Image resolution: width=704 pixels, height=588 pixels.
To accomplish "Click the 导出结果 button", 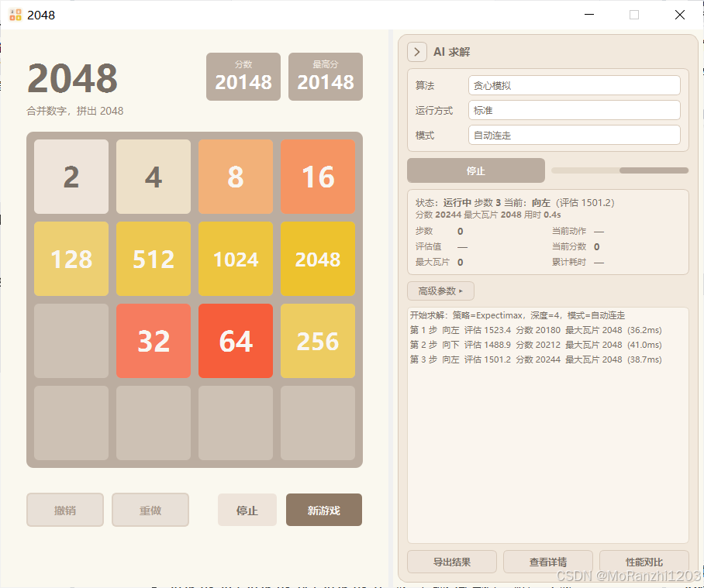I will pos(452,562).
